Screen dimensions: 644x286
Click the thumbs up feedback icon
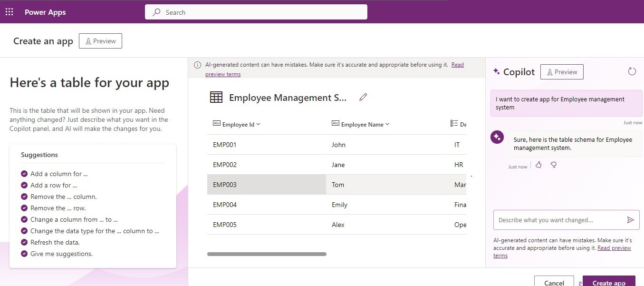pyautogui.click(x=538, y=165)
